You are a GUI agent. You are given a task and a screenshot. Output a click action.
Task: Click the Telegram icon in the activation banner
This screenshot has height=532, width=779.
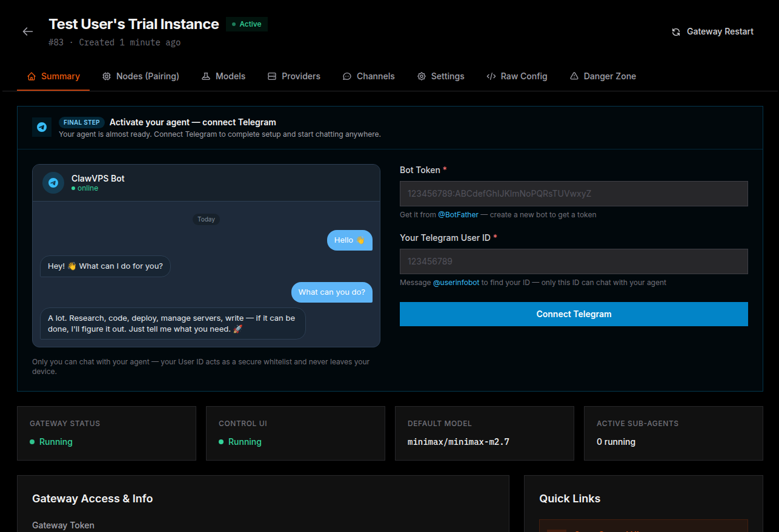point(42,127)
